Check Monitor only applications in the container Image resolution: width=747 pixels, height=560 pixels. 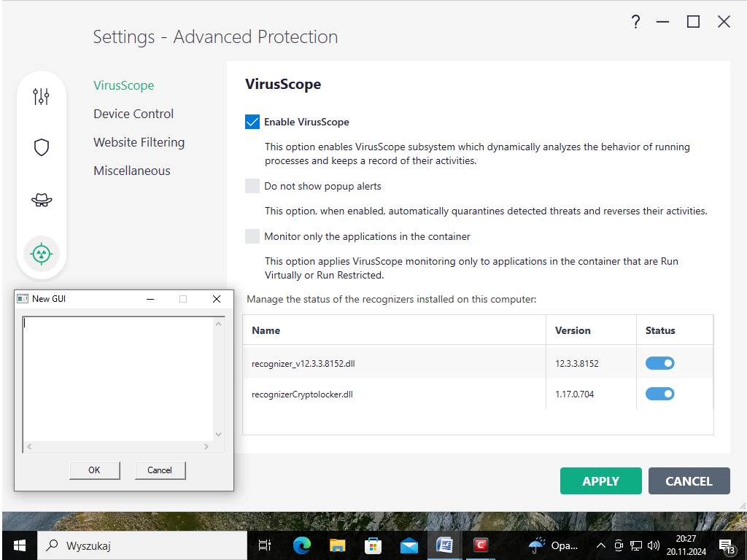pos(252,236)
